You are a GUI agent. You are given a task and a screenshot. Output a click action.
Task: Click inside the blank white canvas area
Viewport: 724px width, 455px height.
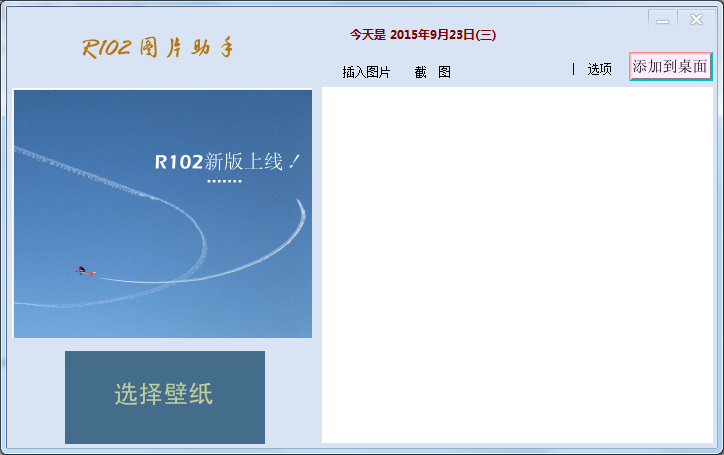(x=517, y=265)
